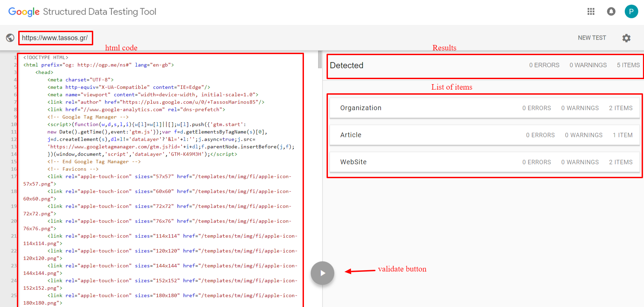Click the code panel vertical scrollbar handle

(x=320, y=60)
